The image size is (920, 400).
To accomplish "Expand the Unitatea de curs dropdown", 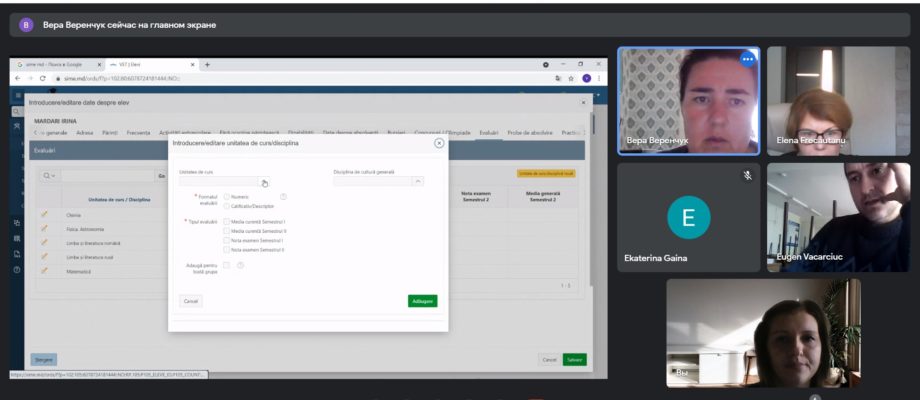I will [x=264, y=182].
